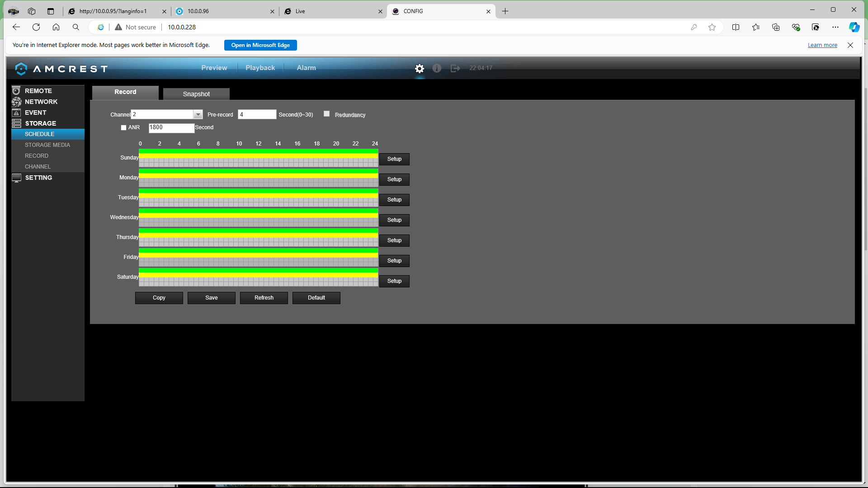The height and width of the screenshot is (488, 868).
Task: Click the Default button
Action: click(316, 298)
